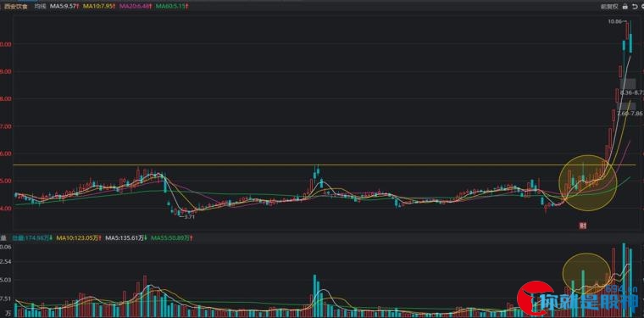Select the MA20 purple indicator value

tap(135, 7)
